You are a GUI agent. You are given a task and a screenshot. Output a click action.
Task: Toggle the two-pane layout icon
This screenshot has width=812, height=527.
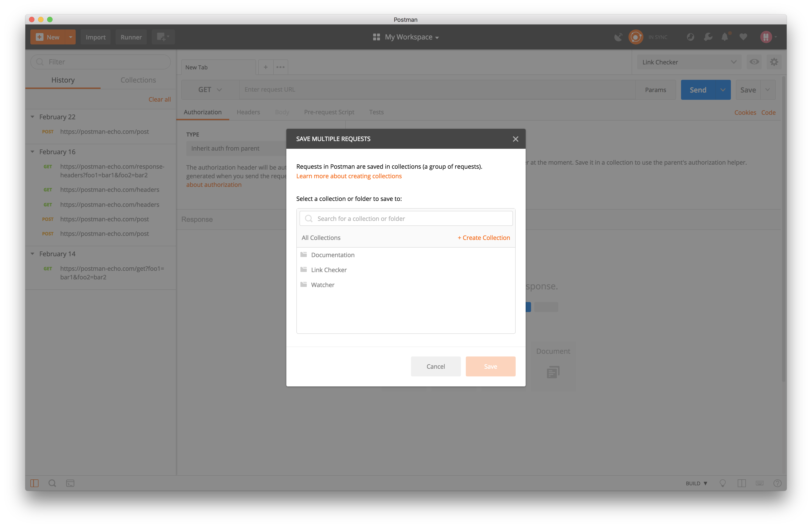coord(741,483)
